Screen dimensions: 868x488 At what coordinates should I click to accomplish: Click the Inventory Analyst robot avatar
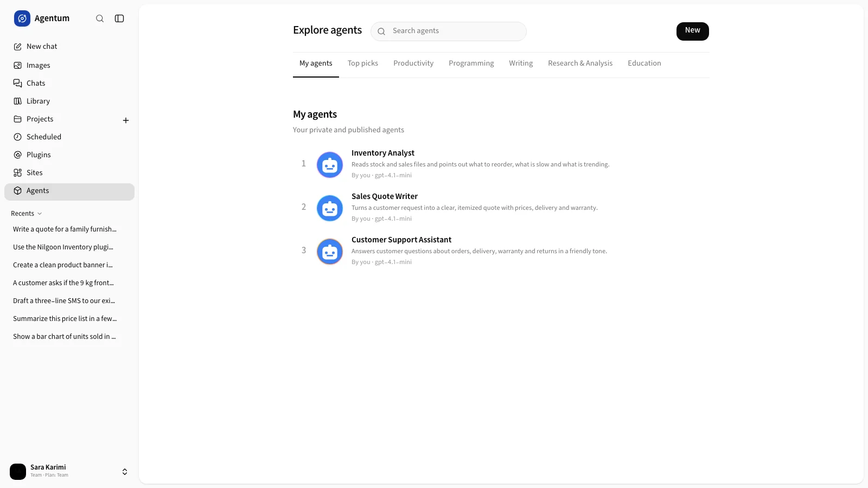(330, 165)
